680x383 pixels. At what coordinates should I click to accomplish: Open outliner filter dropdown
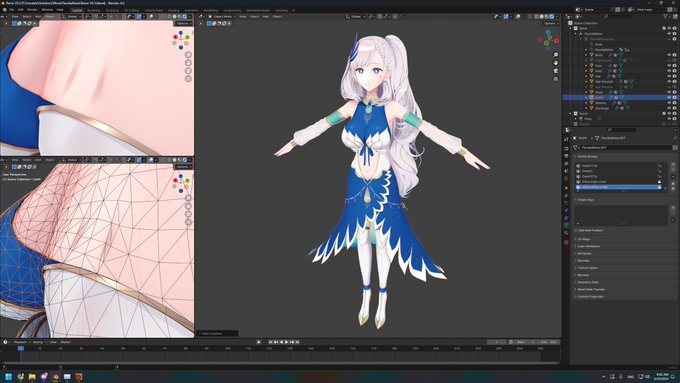pos(667,16)
